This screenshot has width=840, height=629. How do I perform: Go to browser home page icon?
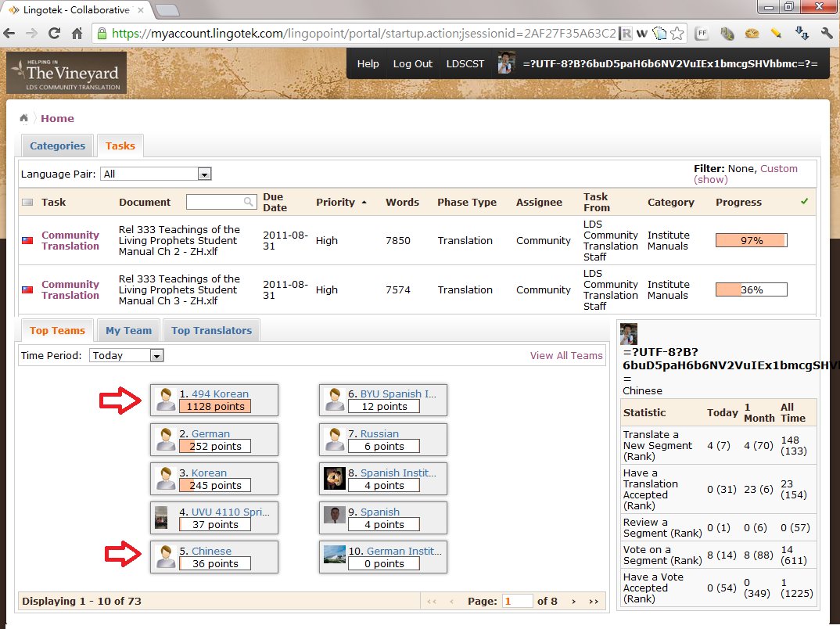[x=77, y=34]
